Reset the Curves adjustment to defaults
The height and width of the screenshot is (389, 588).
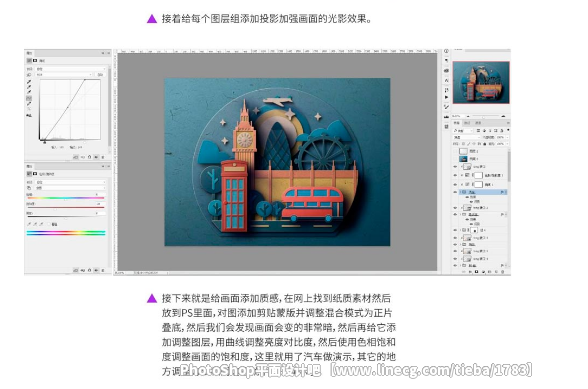click(90, 157)
